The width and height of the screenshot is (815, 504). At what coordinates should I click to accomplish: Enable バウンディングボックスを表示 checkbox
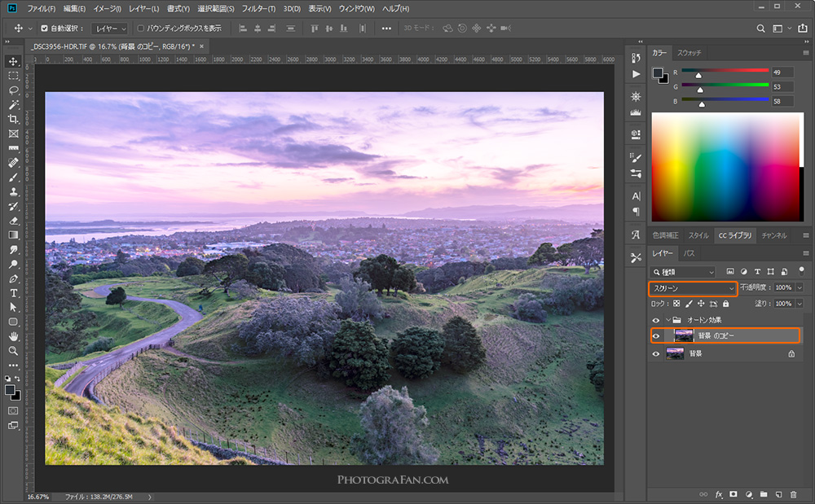point(140,28)
